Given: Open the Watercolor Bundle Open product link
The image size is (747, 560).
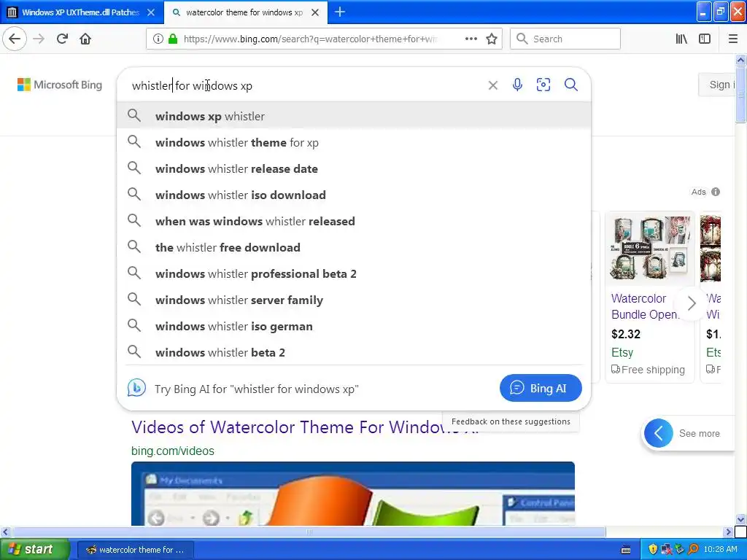Looking at the screenshot, I should (646, 306).
